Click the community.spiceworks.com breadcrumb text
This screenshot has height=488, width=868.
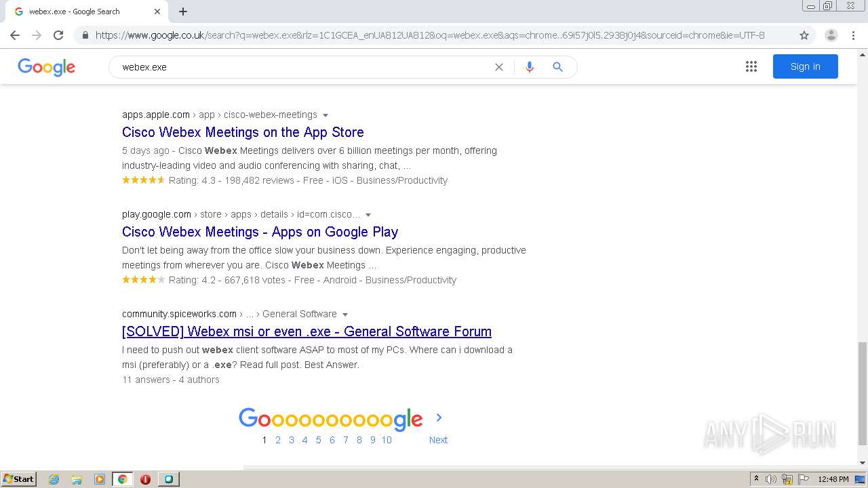pyautogui.click(x=179, y=314)
